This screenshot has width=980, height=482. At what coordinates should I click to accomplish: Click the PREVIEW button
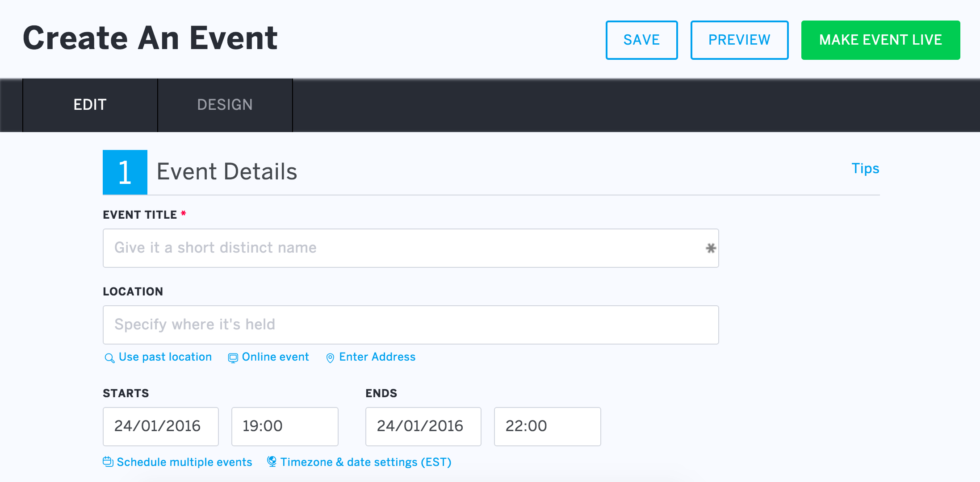pyautogui.click(x=739, y=39)
